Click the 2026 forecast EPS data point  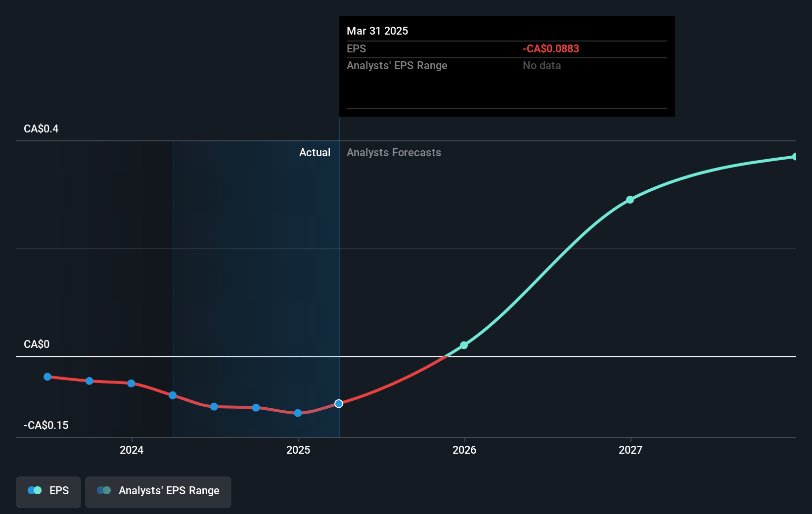tap(464, 345)
